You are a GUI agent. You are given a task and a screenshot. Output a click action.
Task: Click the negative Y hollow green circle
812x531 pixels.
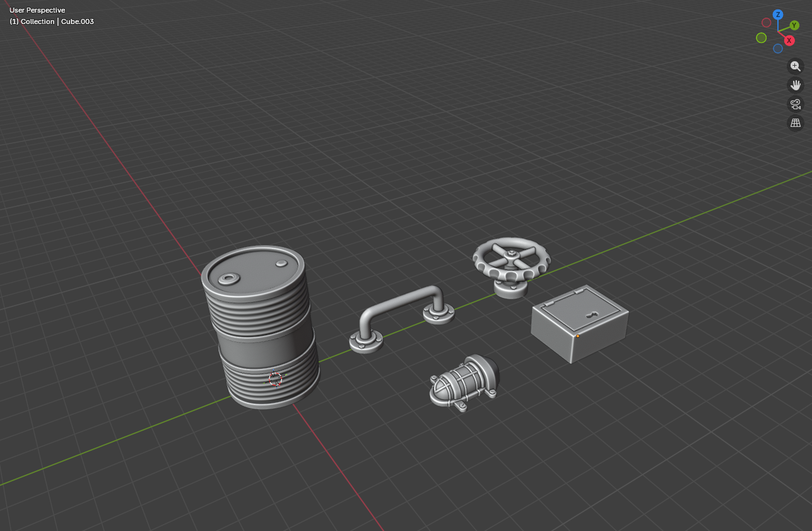762,38
